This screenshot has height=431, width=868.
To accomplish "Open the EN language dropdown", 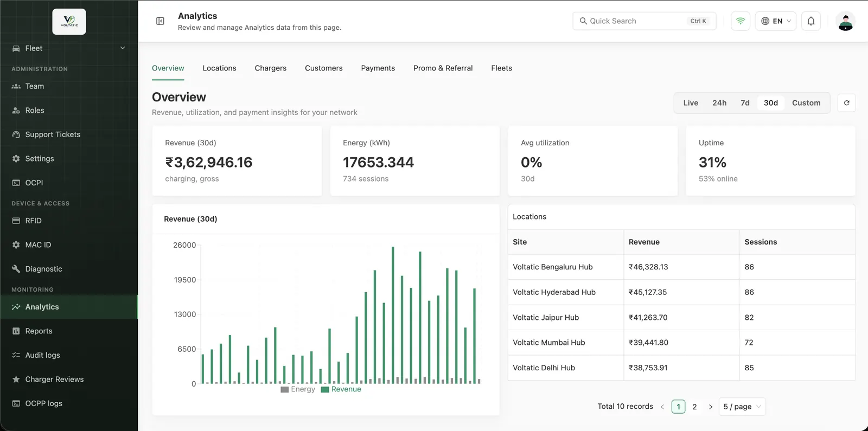I will click(x=776, y=21).
